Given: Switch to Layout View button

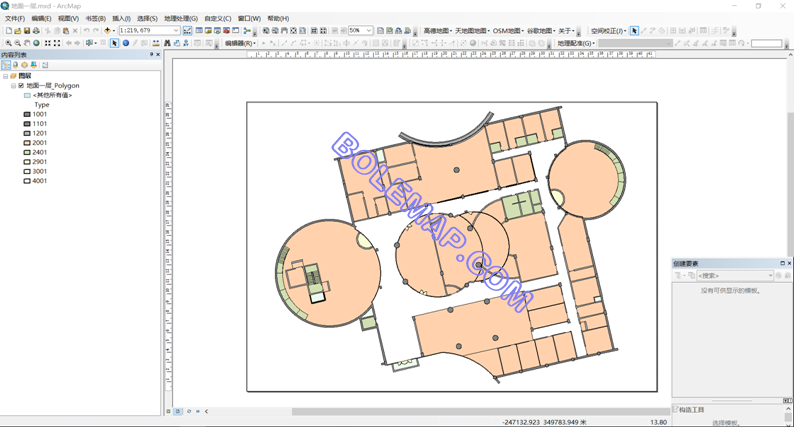Looking at the screenshot, I should pyautogui.click(x=178, y=411).
